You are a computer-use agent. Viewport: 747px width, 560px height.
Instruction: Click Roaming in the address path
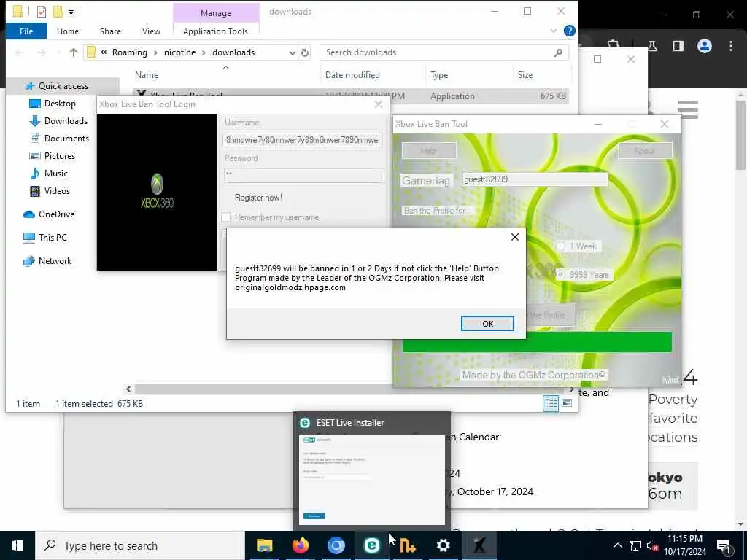tap(130, 52)
